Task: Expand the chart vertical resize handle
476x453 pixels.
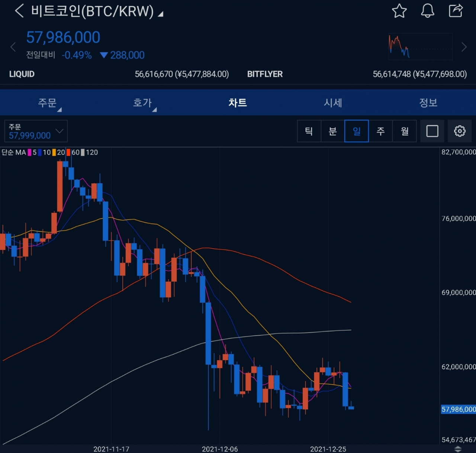Action: tap(458, 449)
